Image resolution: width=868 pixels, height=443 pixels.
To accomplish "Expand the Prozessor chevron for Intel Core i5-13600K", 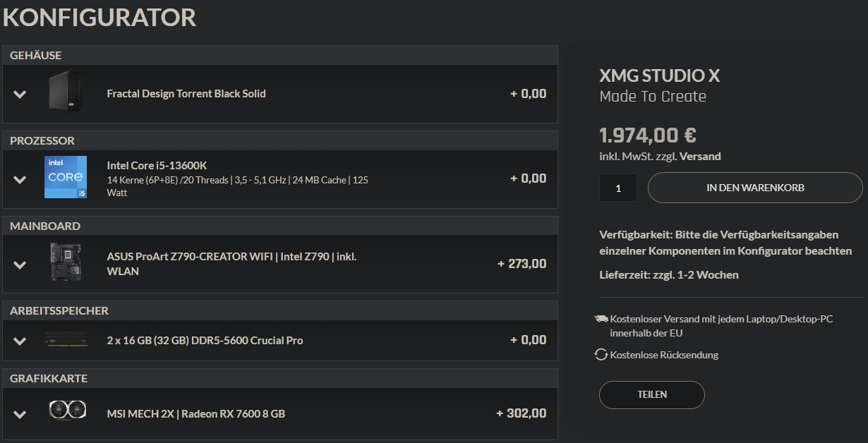I will click(20, 179).
